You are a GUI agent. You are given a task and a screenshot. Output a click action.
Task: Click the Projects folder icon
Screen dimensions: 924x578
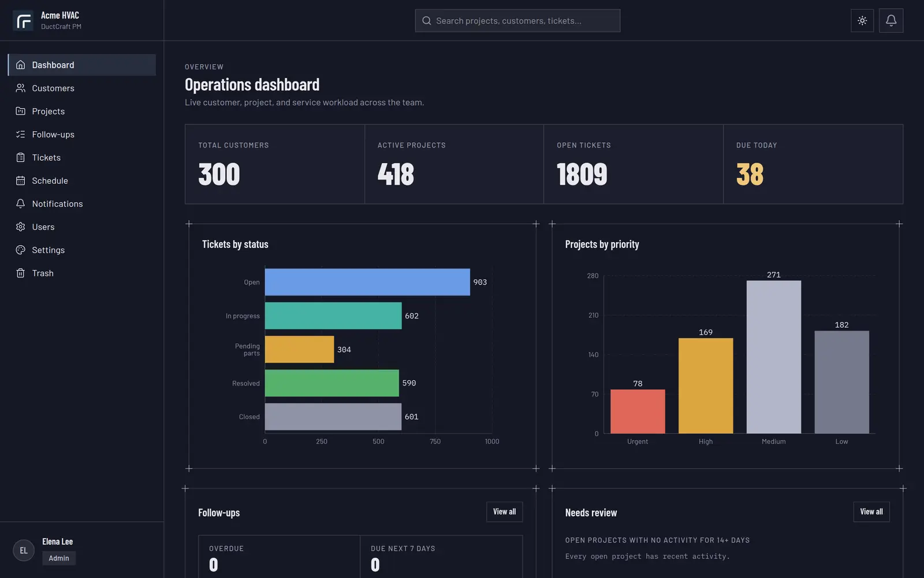tap(21, 111)
